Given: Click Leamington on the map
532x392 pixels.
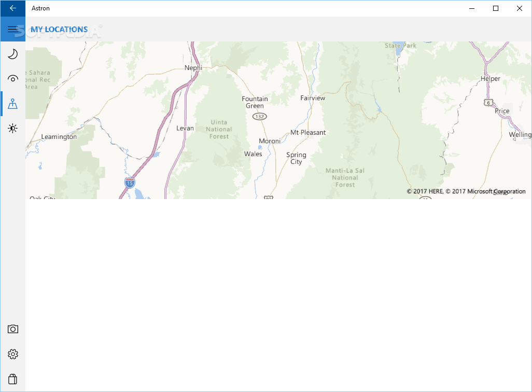Looking at the screenshot, I should (59, 137).
